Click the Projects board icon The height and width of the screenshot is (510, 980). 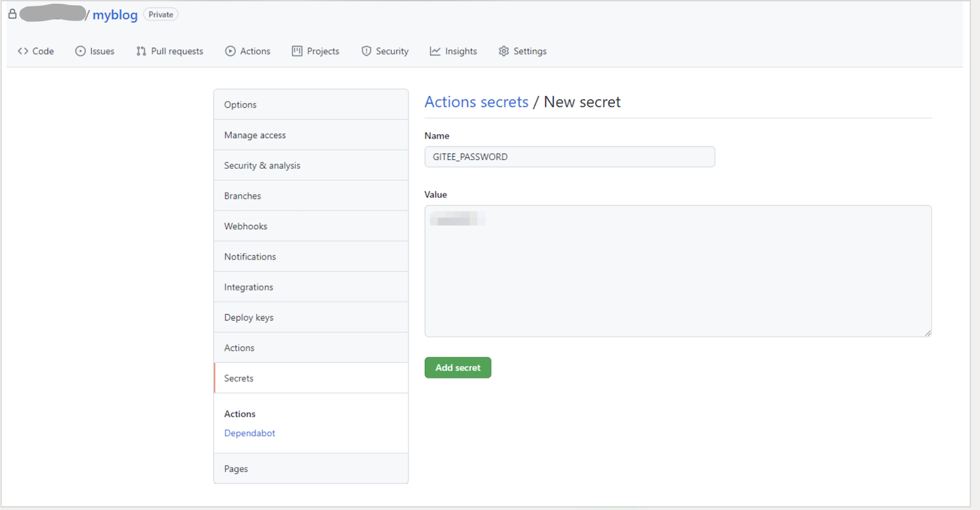(x=297, y=51)
